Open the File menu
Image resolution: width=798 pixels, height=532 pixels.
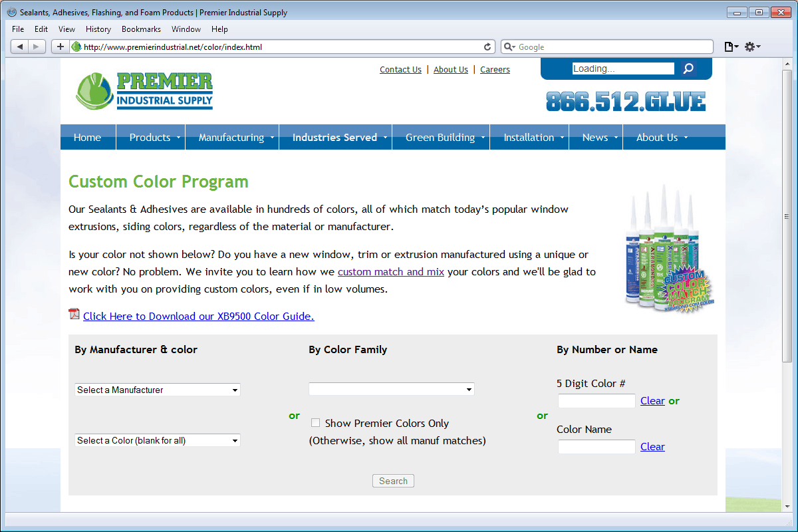pos(18,29)
